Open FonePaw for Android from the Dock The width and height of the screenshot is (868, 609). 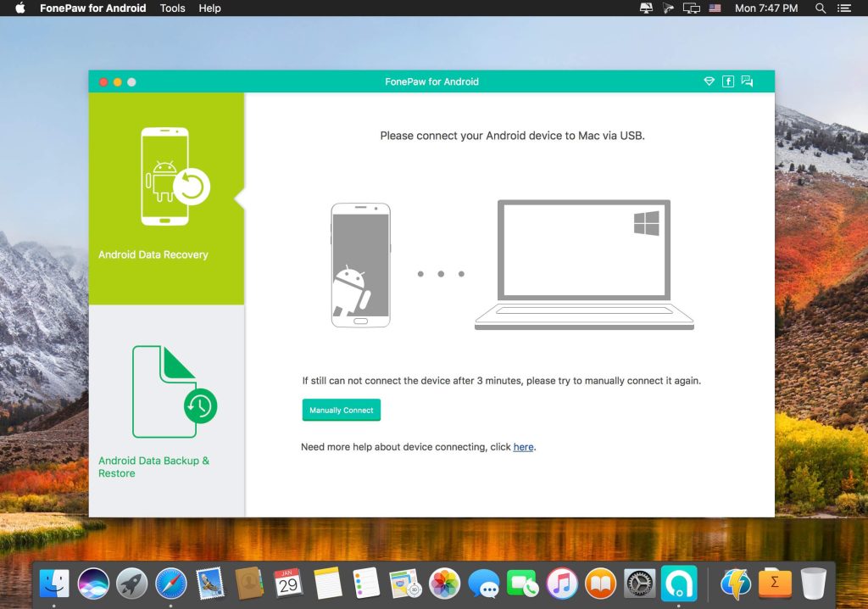coord(679,584)
